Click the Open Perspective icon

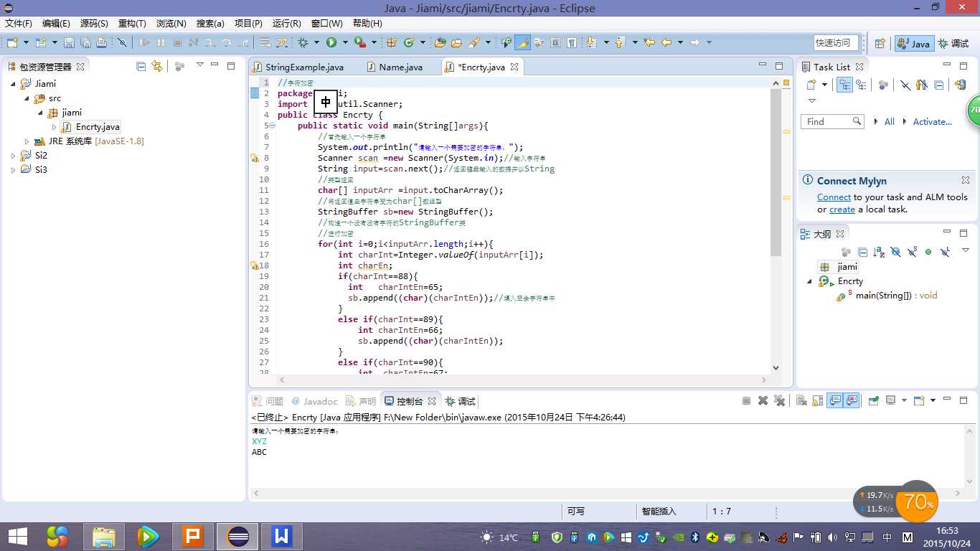click(880, 43)
